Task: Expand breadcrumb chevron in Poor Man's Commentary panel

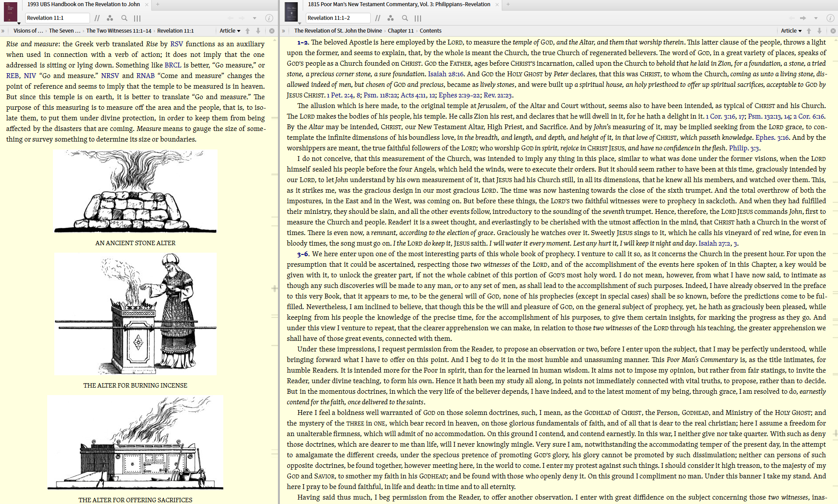Action: click(x=284, y=31)
